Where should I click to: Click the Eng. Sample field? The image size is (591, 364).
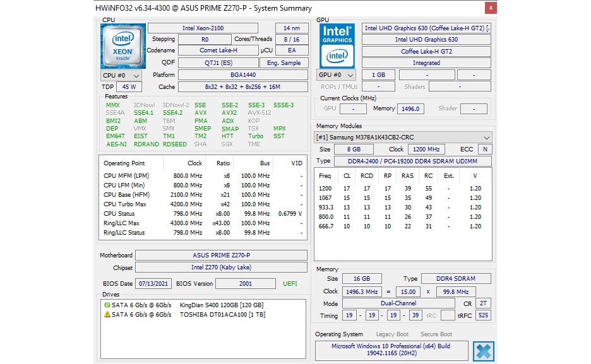(x=284, y=63)
